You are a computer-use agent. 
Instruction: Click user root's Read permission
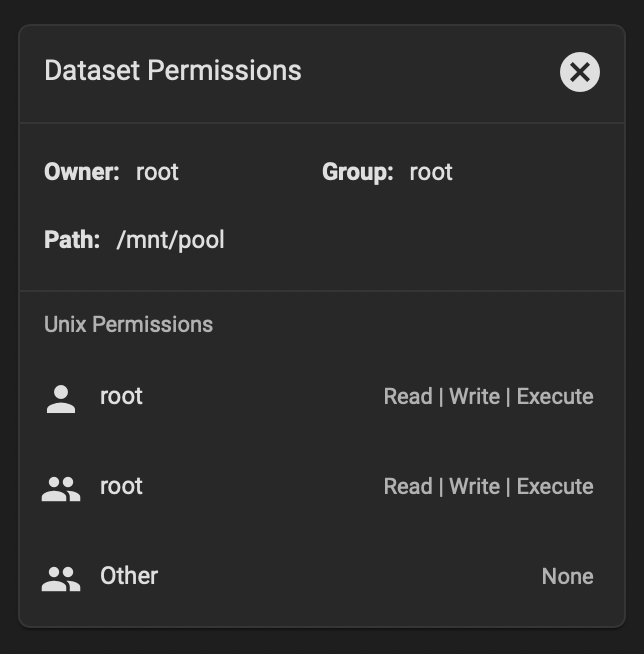[408, 396]
